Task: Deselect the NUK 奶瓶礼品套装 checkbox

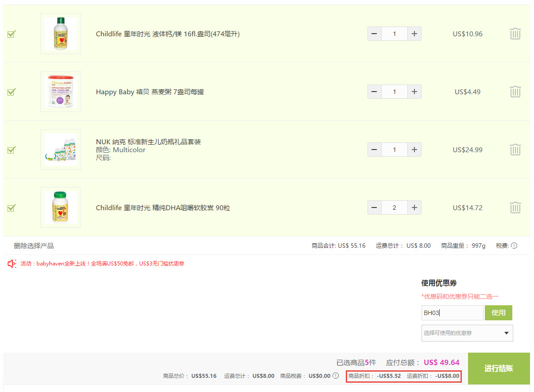Action: tap(12, 150)
